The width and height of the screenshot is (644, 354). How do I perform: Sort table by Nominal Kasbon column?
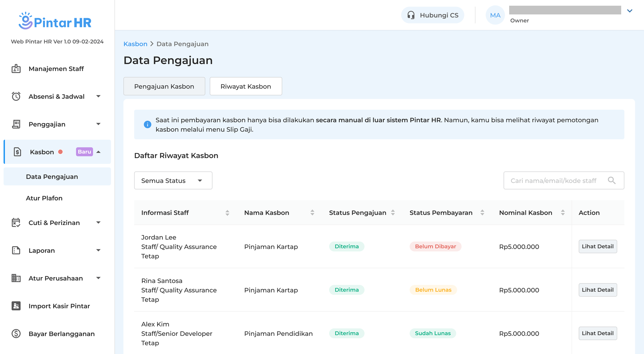(x=562, y=213)
